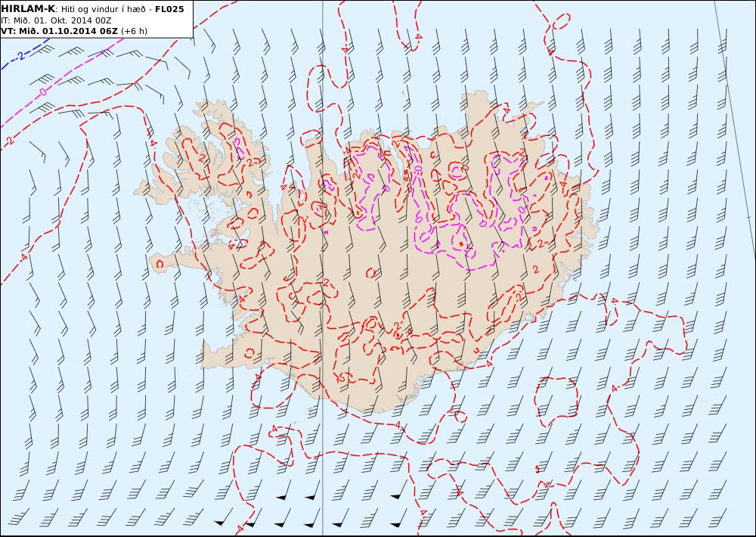This screenshot has height=537, width=756.
Task: Click the '(+6 h)' forecast offset text
Action: coord(134,31)
